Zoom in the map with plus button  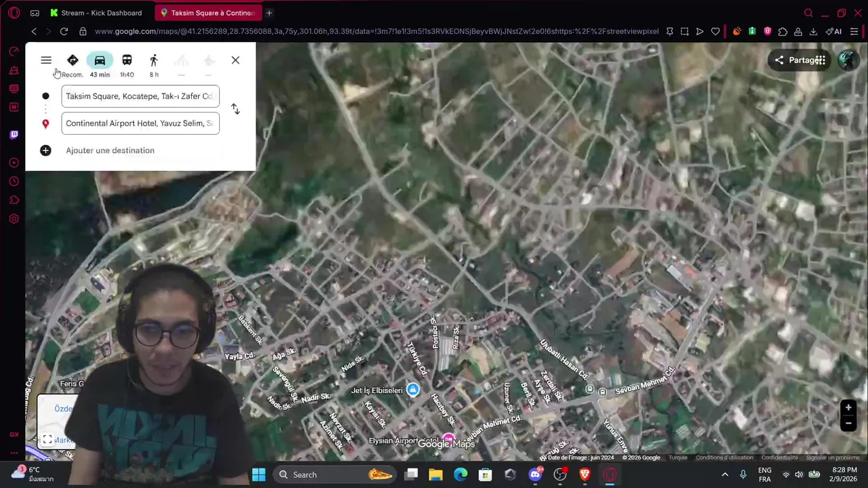pyautogui.click(x=848, y=407)
